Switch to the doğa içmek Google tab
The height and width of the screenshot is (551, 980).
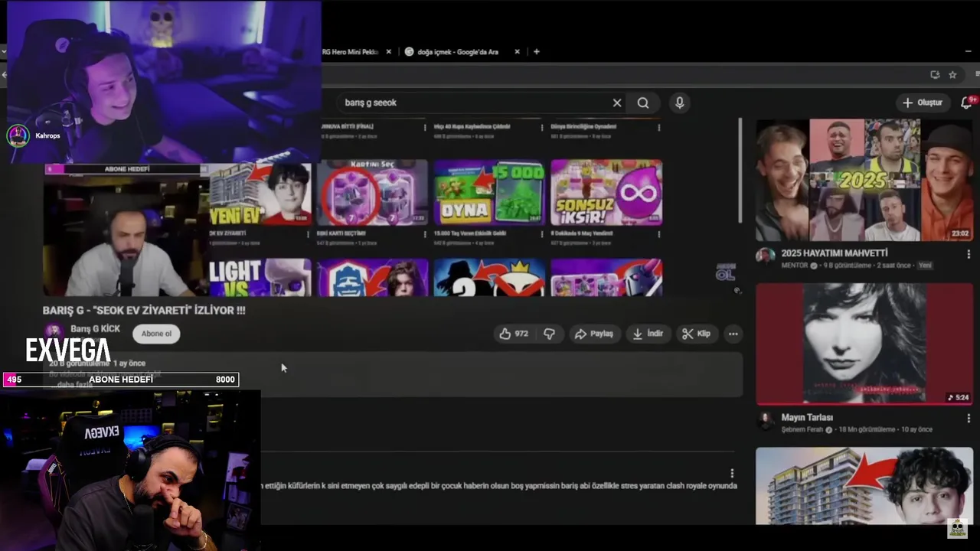tap(456, 52)
